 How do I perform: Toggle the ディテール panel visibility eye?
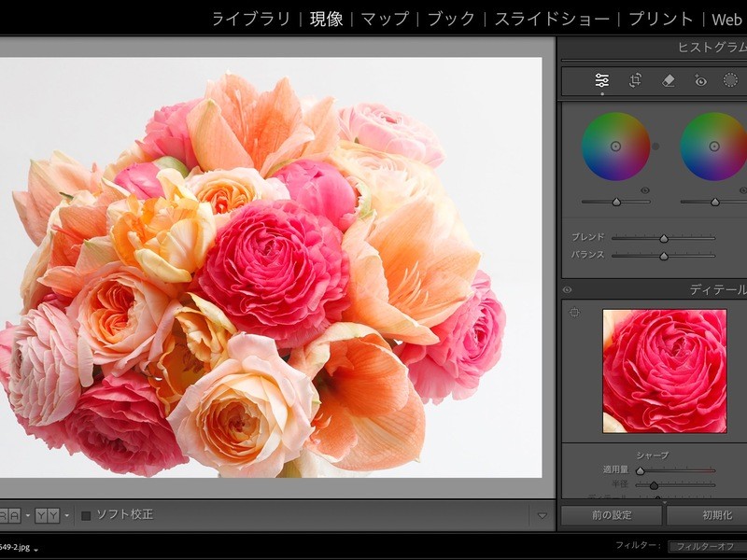(568, 290)
